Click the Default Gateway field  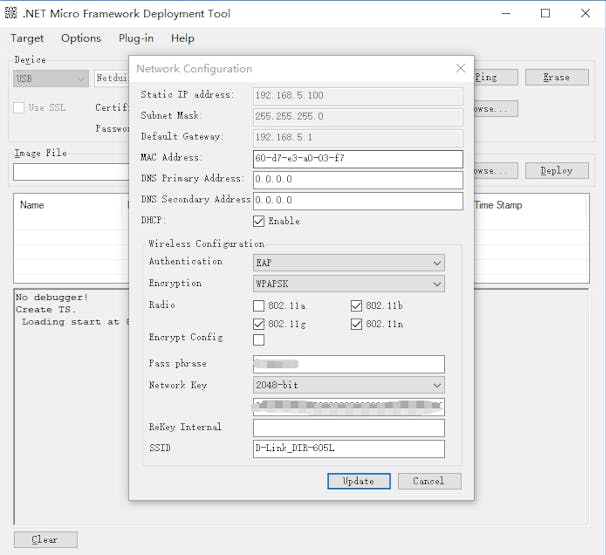[x=358, y=138]
